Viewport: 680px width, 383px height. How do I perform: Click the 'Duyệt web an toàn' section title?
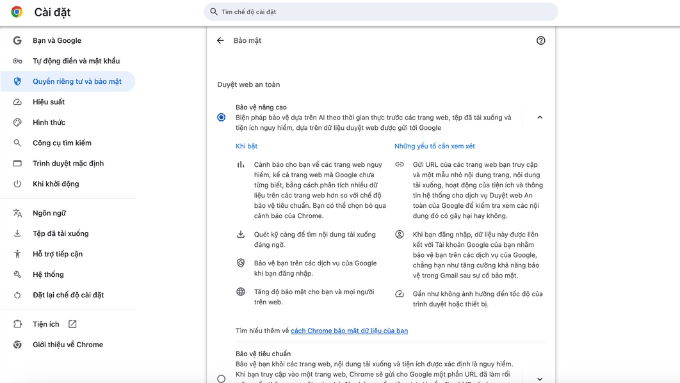coord(248,85)
